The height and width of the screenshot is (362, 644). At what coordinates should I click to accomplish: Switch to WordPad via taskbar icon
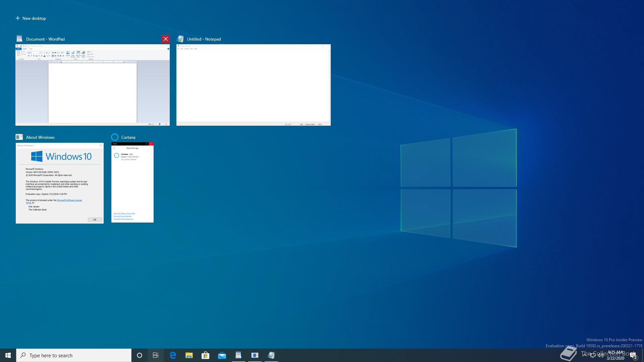[x=238, y=355]
